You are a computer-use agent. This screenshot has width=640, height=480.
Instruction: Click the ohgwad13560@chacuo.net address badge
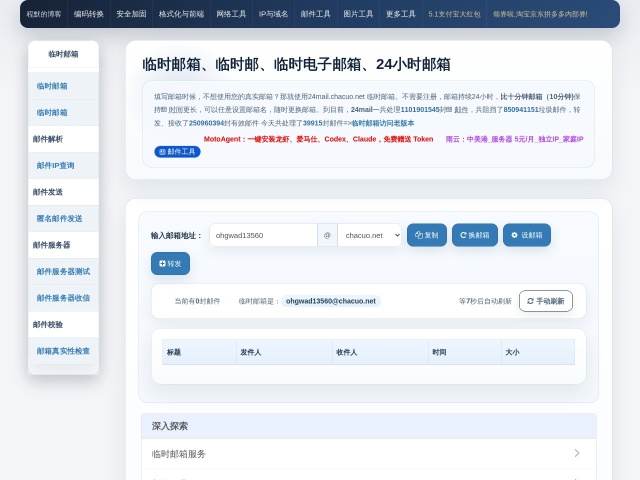(x=331, y=301)
